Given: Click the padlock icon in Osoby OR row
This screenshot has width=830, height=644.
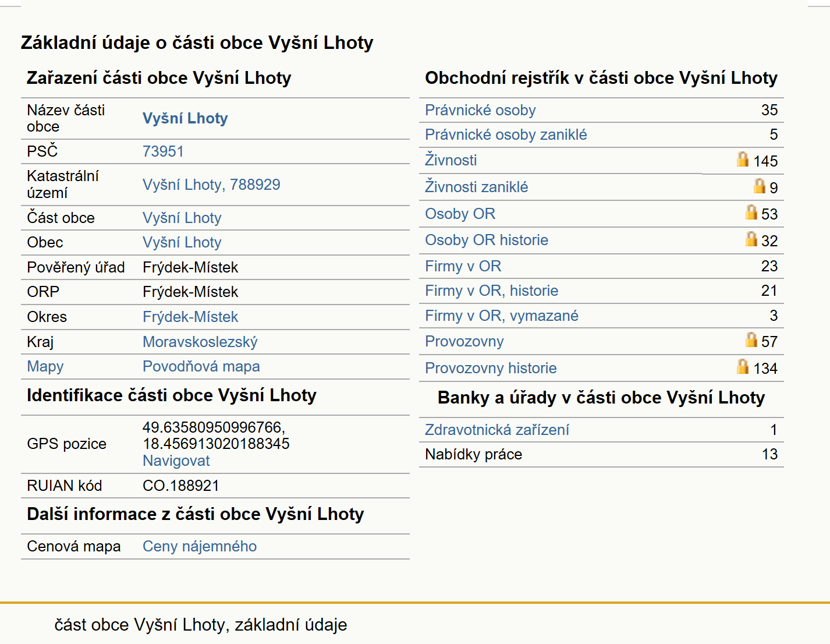Looking at the screenshot, I should (751, 213).
